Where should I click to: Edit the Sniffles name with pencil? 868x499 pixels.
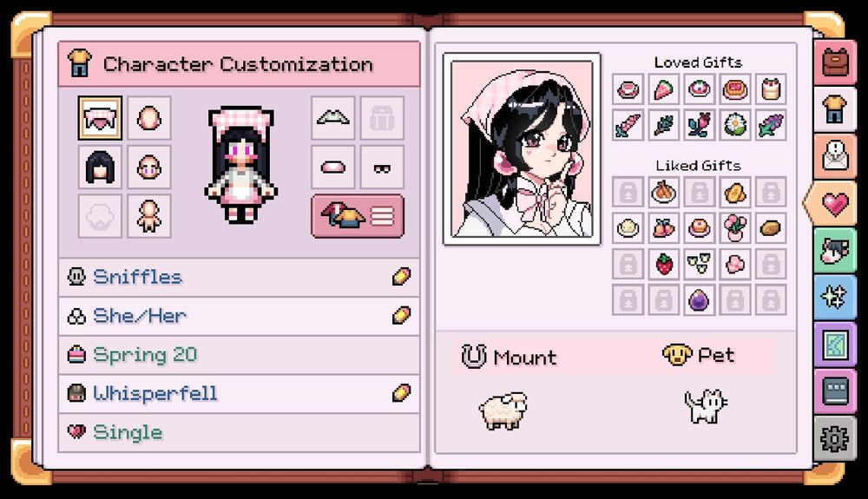pos(401,277)
